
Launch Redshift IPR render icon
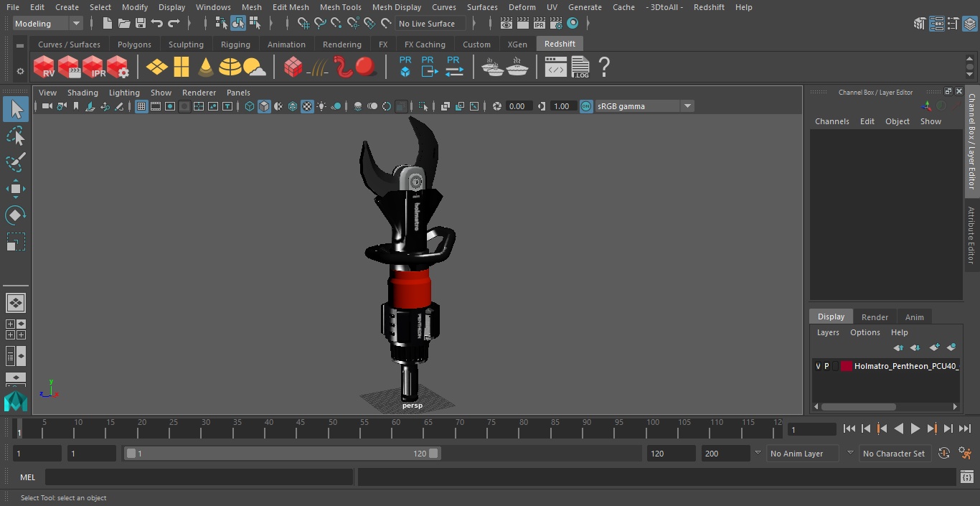pyautogui.click(x=93, y=67)
